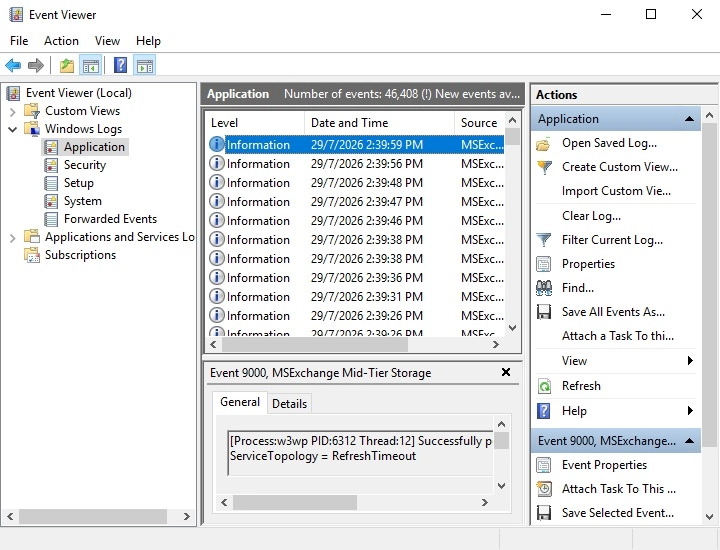720x550 pixels.
Task: Click Import Custom View... action
Action: pyautogui.click(x=616, y=191)
